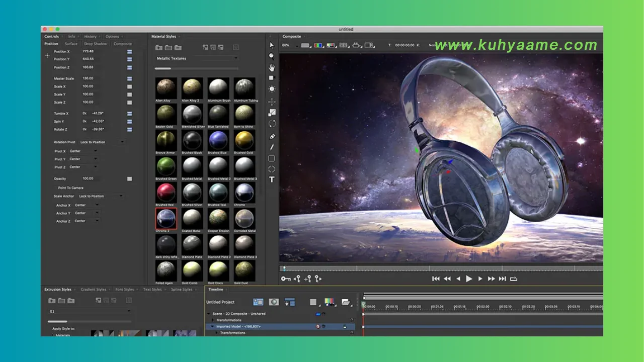Toggle Master Scale animation button
The width and height of the screenshot is (644, 362).
click(x=129, y=78)
